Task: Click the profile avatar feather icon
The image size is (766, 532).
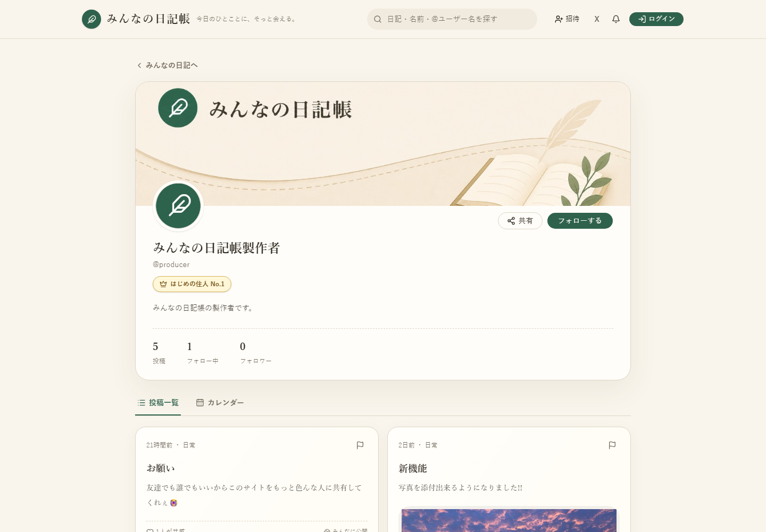Action: tap(178, 206)
